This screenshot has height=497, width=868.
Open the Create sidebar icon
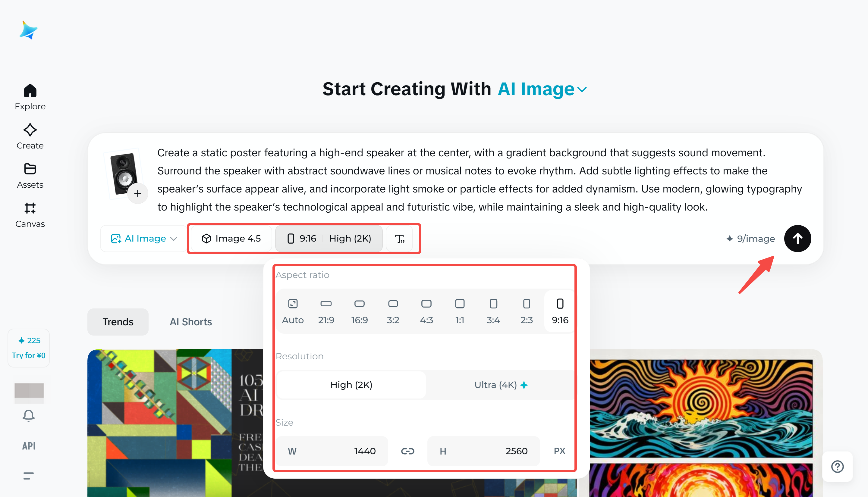pos(30,130)
